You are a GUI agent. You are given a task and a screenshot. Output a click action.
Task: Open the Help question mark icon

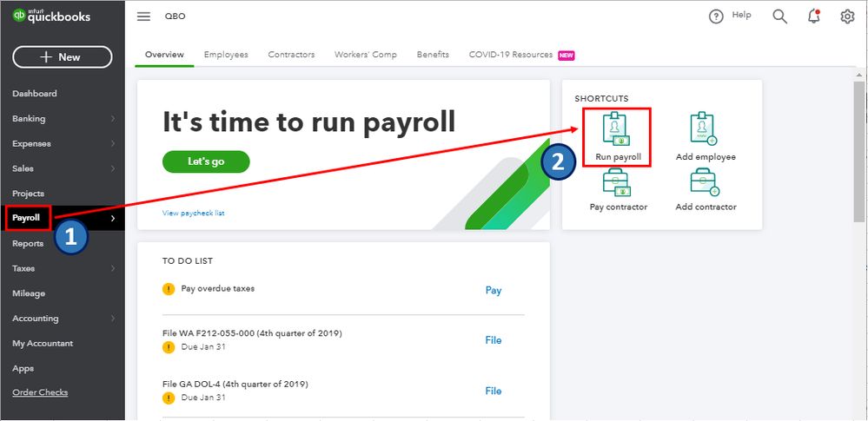(x=716, y=16)
